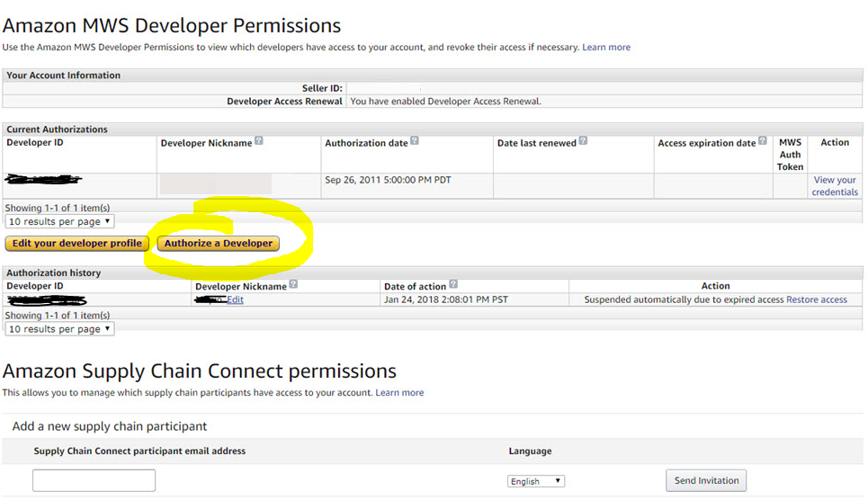This screenshot has width=868, height=500.
Task: Focus the participant email address field
Action: coord(94,480)
